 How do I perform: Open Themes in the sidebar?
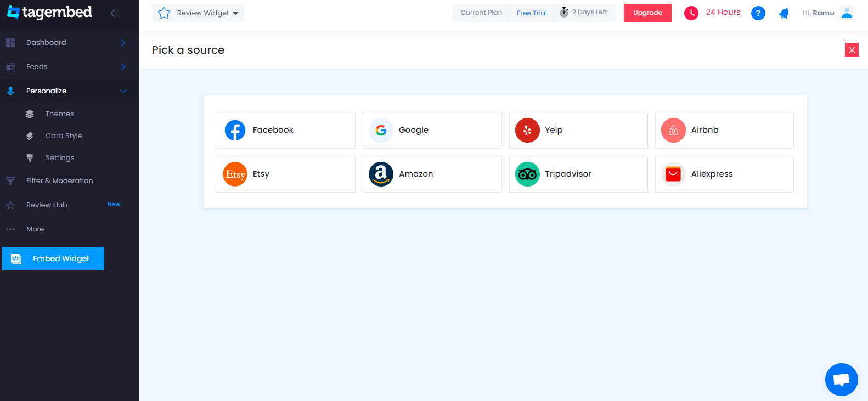(59, 114)
